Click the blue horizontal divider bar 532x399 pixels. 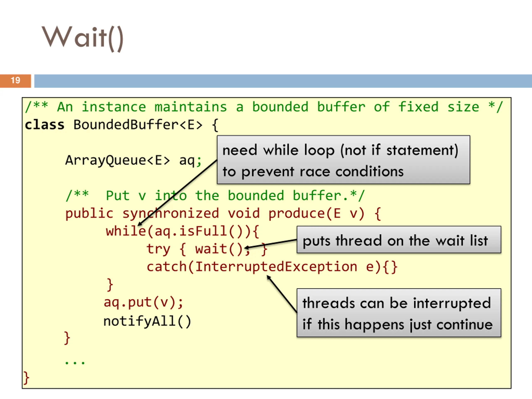[x=283, y=81]
